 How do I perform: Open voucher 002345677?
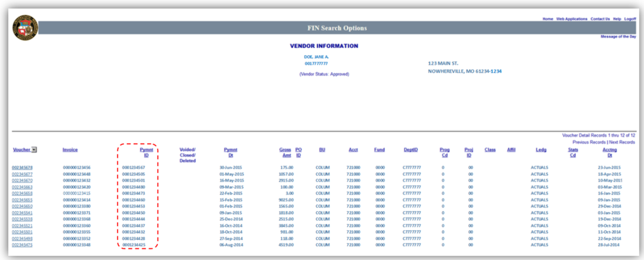point(22,174)
